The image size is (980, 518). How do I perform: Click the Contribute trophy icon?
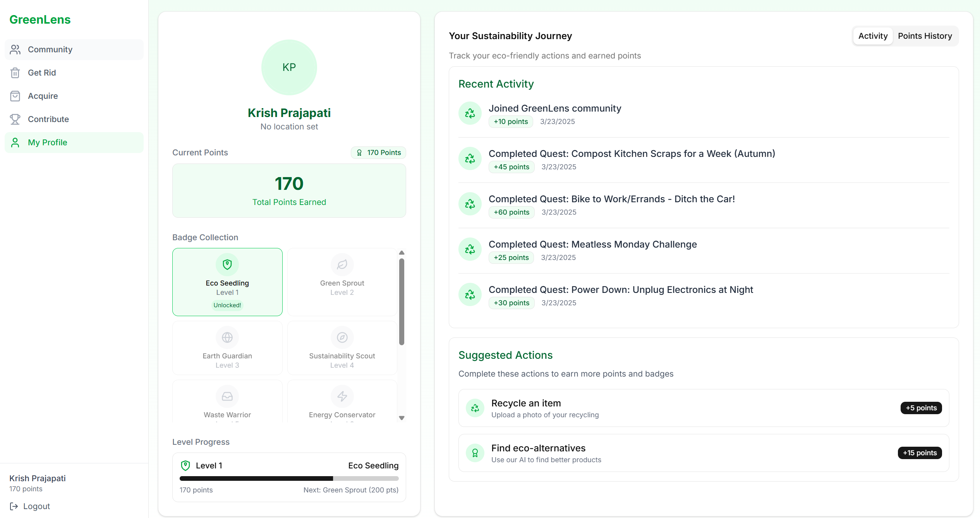tap(15, 119)
